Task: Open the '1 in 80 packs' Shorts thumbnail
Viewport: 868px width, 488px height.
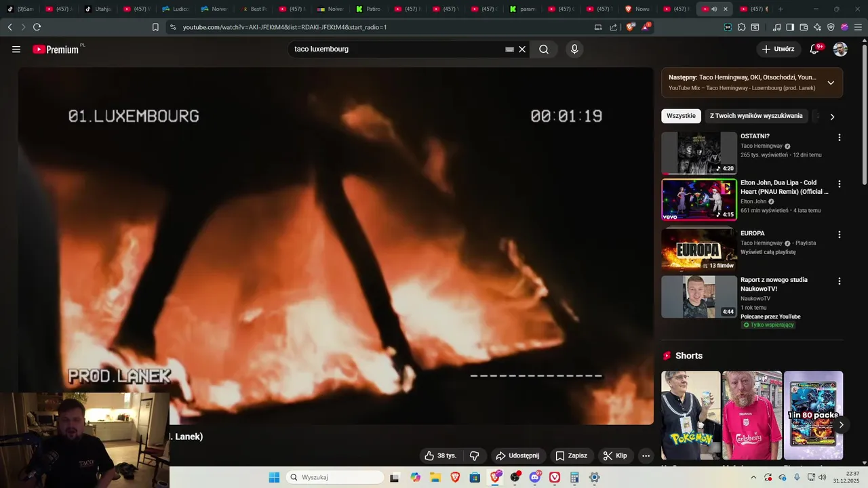Action: 813,415
